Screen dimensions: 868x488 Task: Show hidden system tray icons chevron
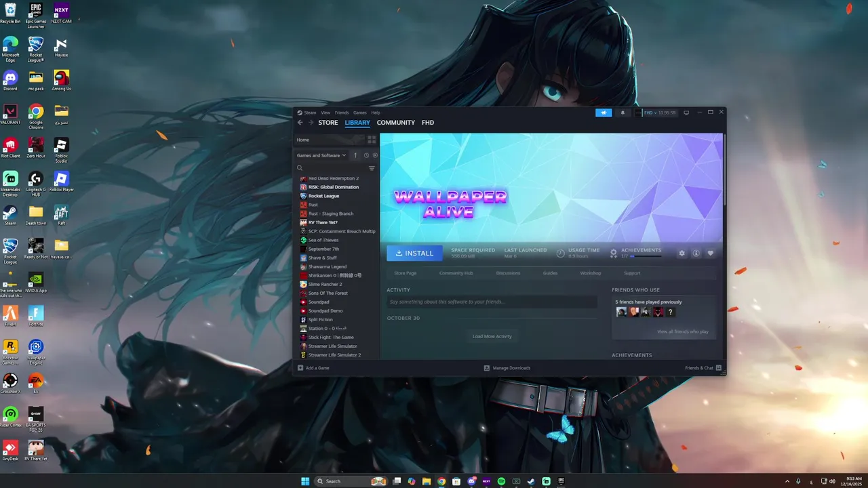787,481
